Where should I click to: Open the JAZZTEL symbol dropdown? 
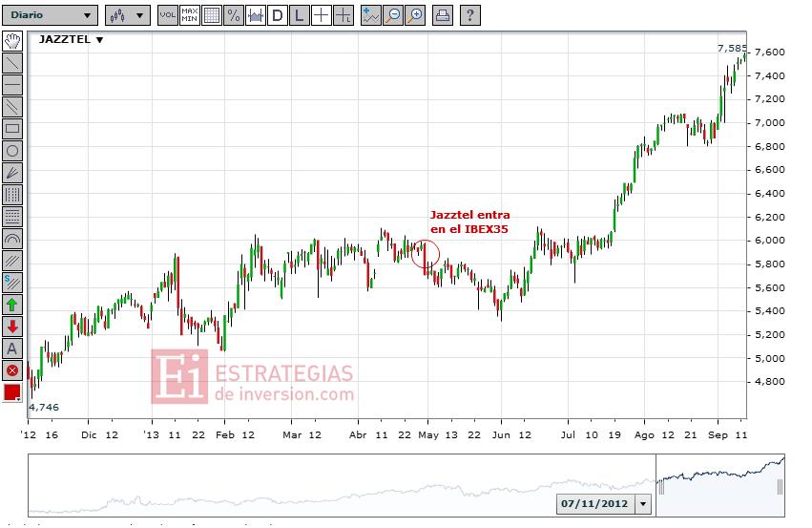point(71,39)
